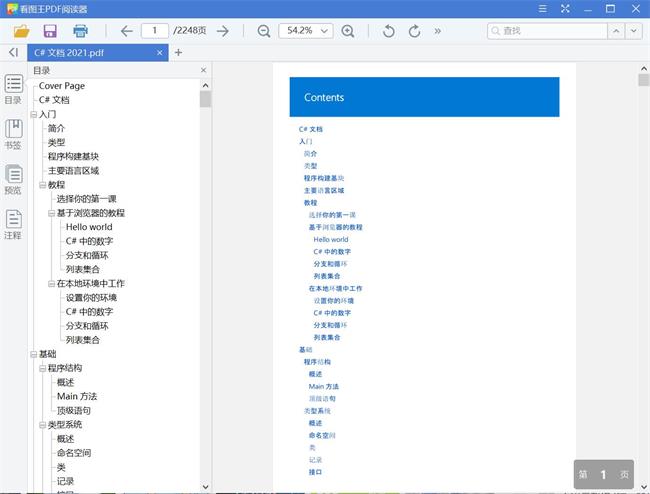
Task: Collapse the 类型系统 tree node
Action: pyautogui.click(x=43, y=425)
